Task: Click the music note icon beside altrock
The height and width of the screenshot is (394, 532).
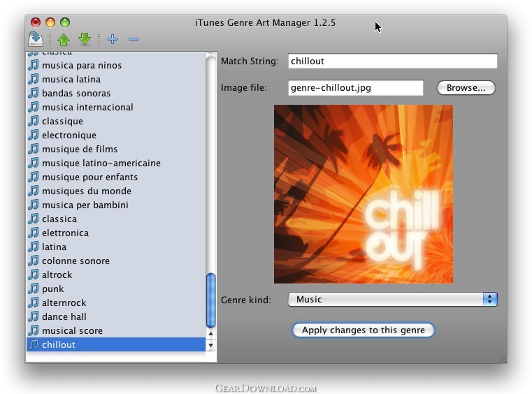Action: [x=34, y=275]
